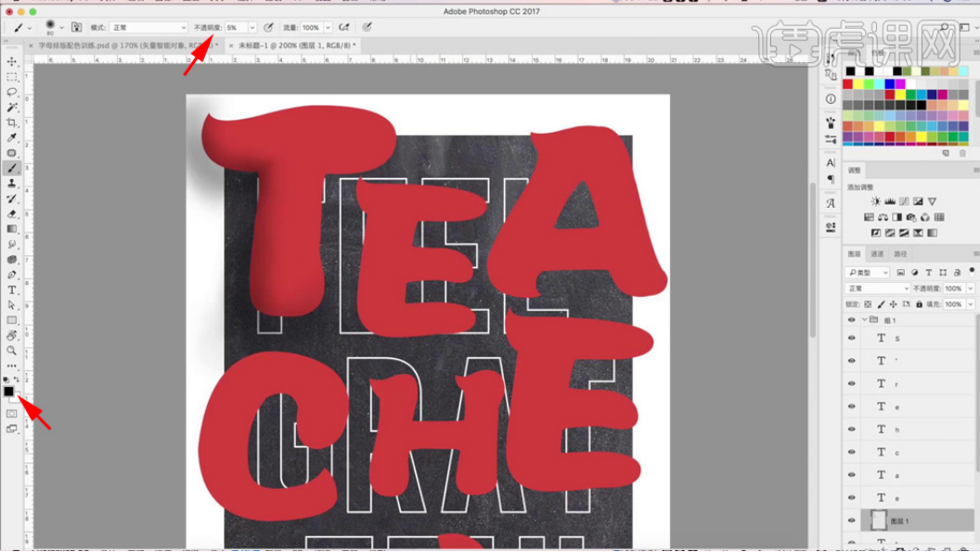980x552 pixels.
Task: Hide the text layer named a
Action: pyautogui.click(x=851, y=475)
